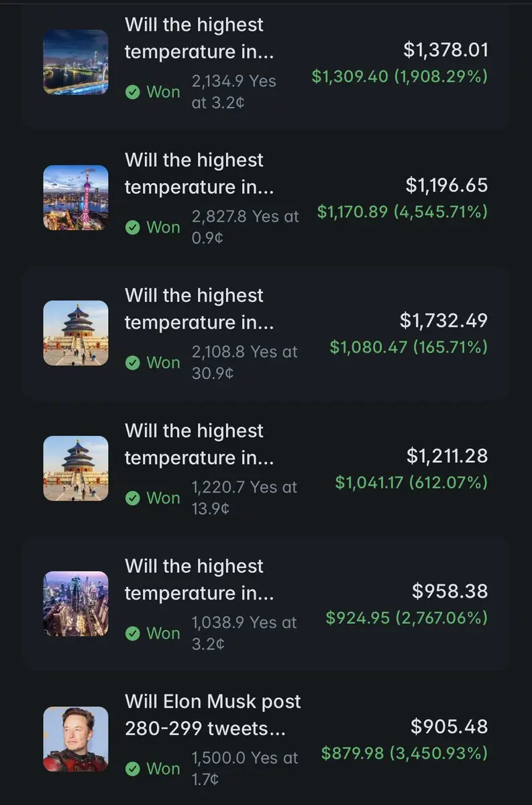Click the green Won checkmark beside 2,134.9 Yes
The height and width of the screenshot is (805, 532).
133,92
